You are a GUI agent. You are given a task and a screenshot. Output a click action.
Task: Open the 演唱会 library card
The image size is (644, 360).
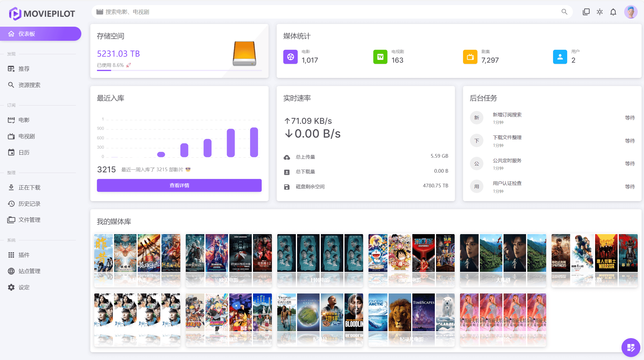pyautogui.click(x=503, y=320)
